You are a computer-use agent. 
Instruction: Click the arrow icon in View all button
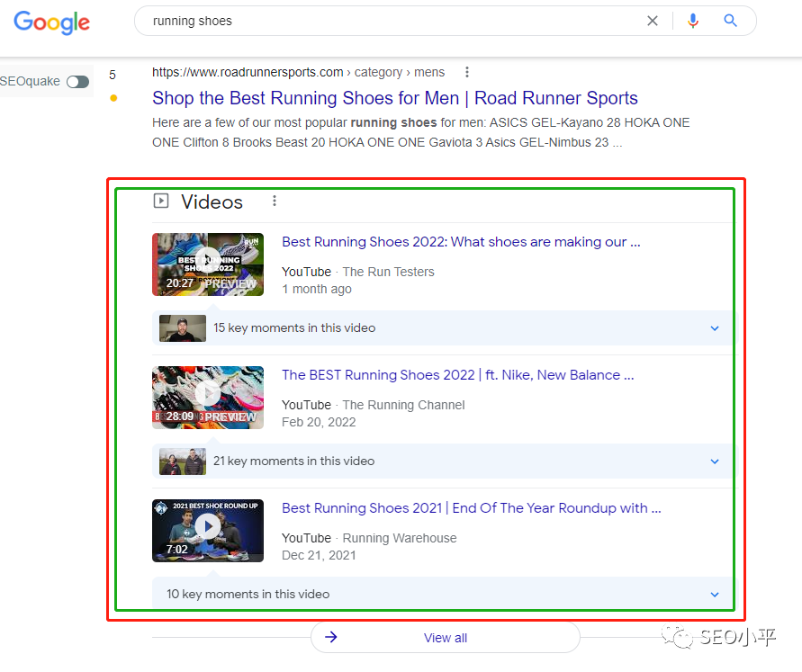[331, 637]
